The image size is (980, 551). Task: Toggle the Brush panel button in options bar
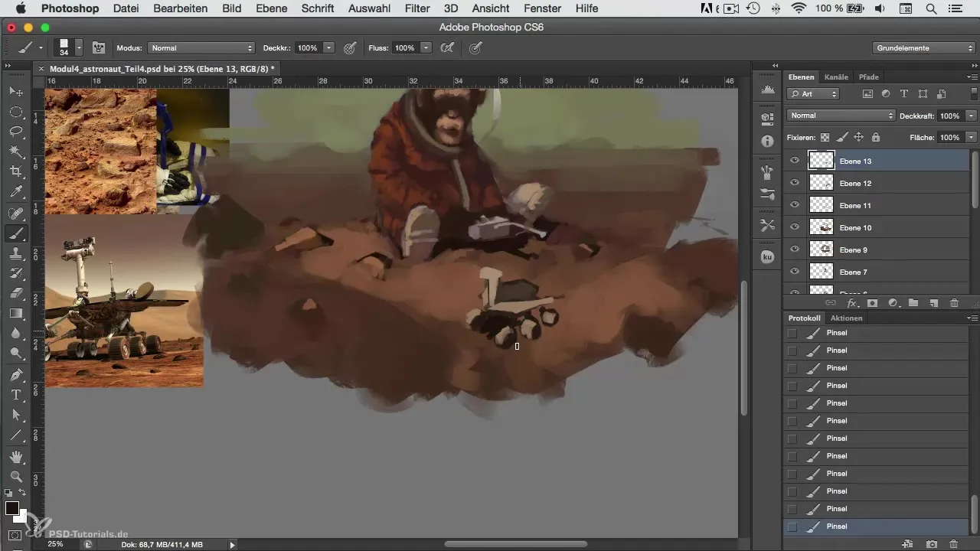click(99, 47)
